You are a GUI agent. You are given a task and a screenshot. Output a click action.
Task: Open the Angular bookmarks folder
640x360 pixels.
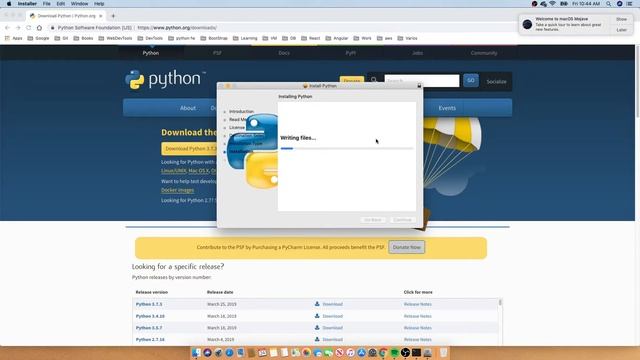[337, 38]
